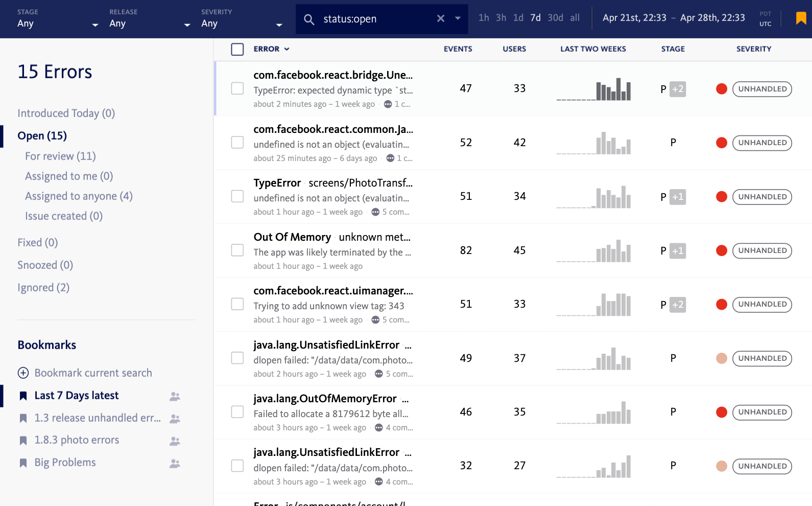Screen dimensions: 812x506
Task: Click the orange bookmark icon in top bar
Action: click(x=801, y=18)
